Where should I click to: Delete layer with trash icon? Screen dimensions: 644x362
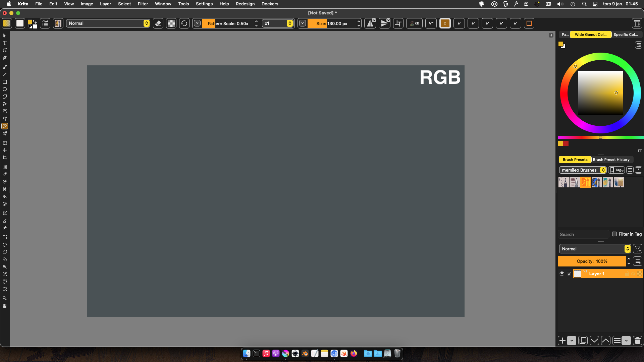(637, 341)
